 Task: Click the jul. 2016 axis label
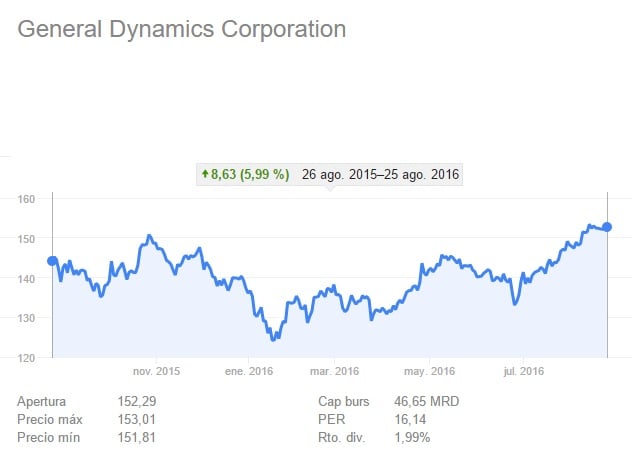pyautogui.click(x=517, y=371)
